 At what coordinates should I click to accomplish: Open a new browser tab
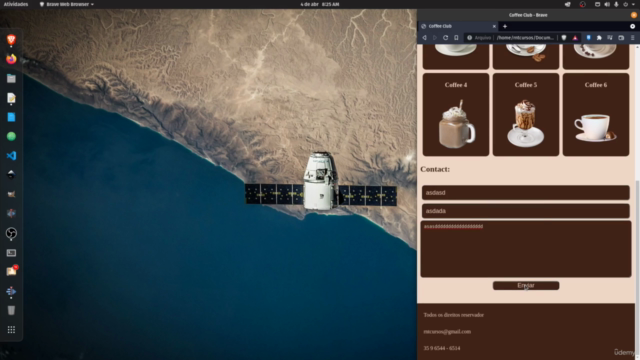505,26
